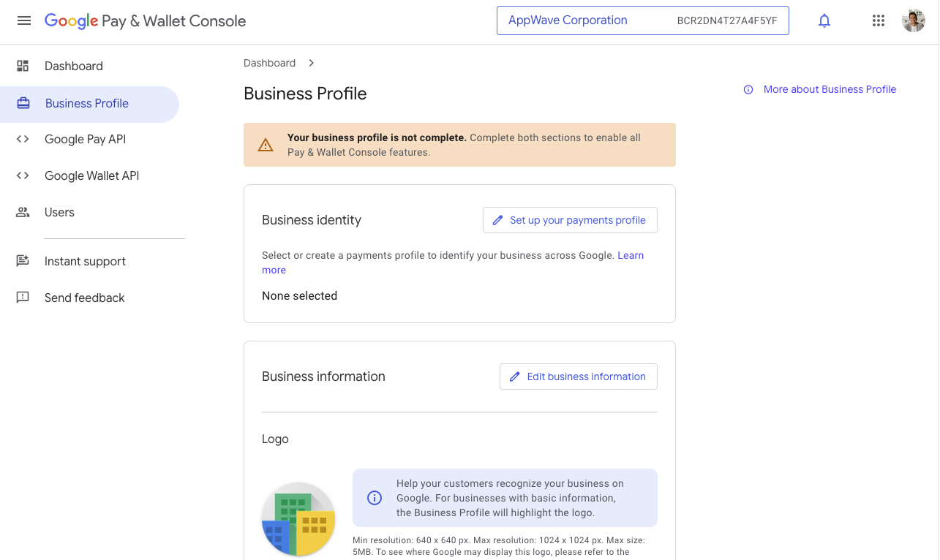Open the AppWave Corporation account selector
Image resolution: width=940 pixels, height=560 pixels.
[x=642, y=20]
